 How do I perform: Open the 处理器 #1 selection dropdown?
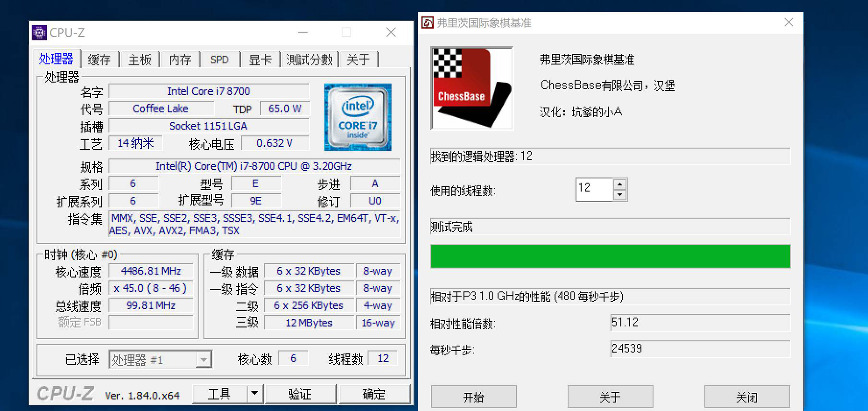(160, 360)
